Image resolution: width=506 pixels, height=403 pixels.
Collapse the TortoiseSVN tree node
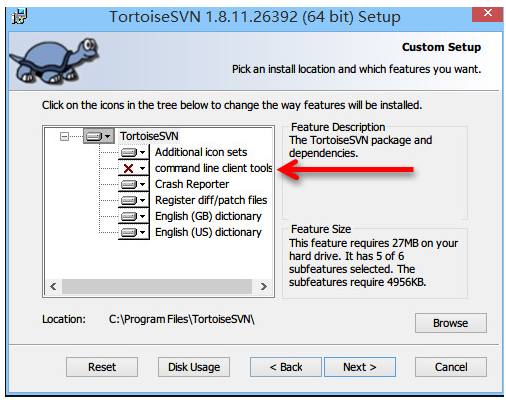click(64, 136)
